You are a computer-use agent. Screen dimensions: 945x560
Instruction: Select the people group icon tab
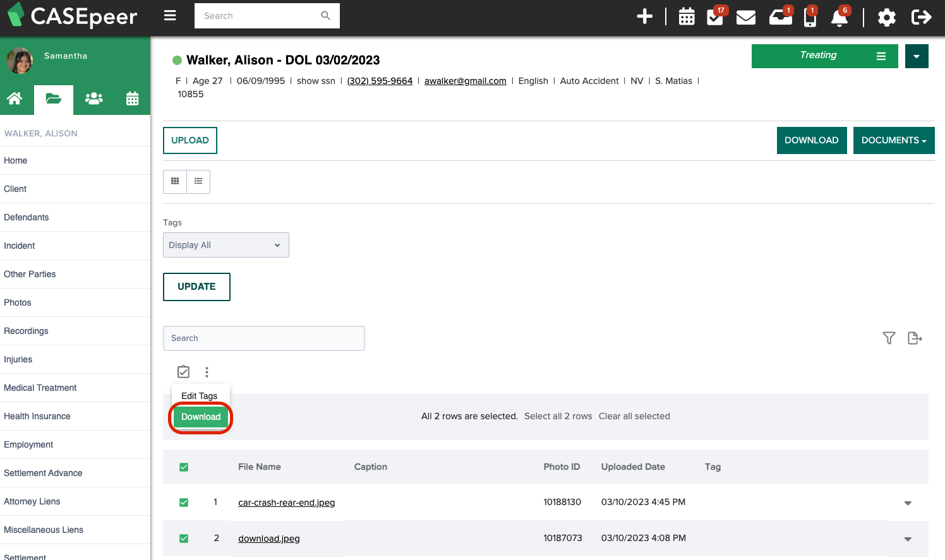[x=94, y=98]
